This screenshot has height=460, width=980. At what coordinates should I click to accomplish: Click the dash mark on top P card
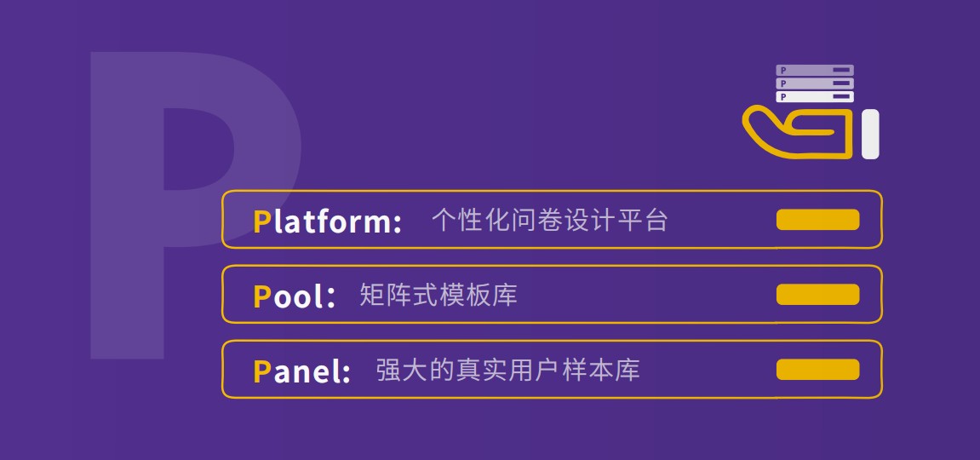(841, 70)
